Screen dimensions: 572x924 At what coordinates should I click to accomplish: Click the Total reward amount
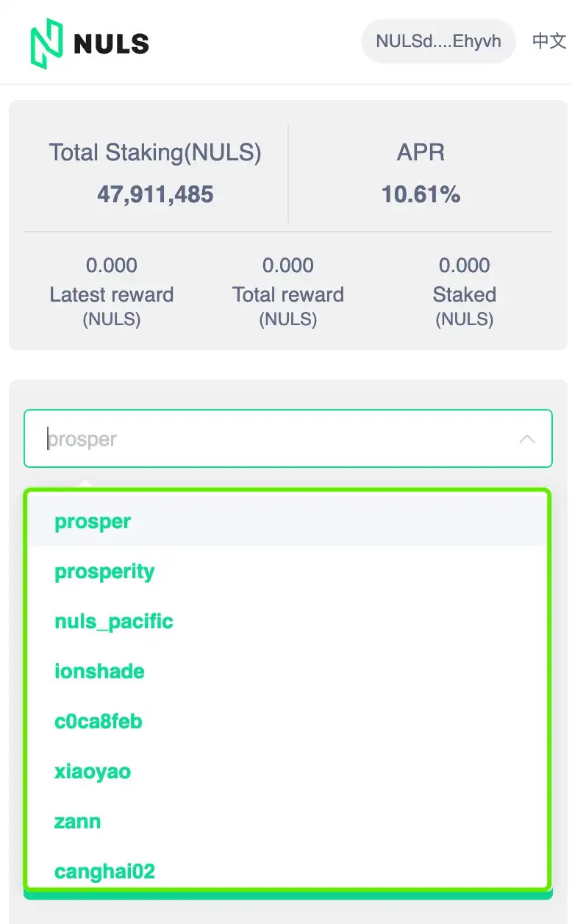tap(288, 265)
